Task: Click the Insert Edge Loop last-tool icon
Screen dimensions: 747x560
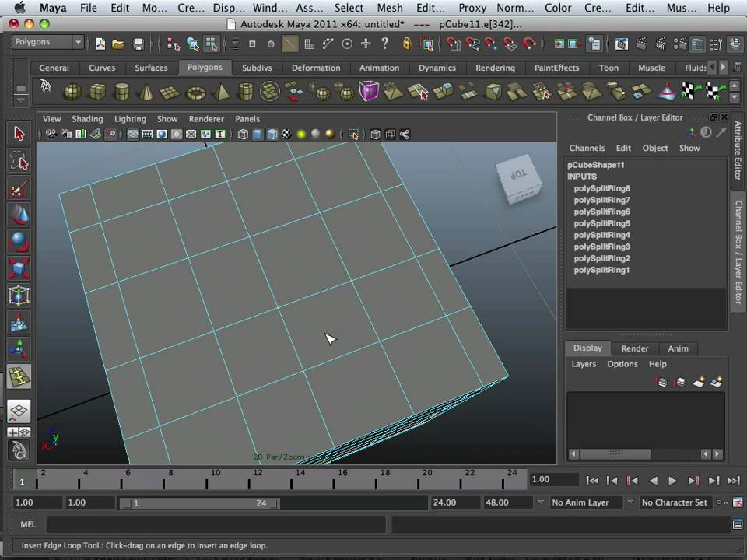Action: point(19,376)
